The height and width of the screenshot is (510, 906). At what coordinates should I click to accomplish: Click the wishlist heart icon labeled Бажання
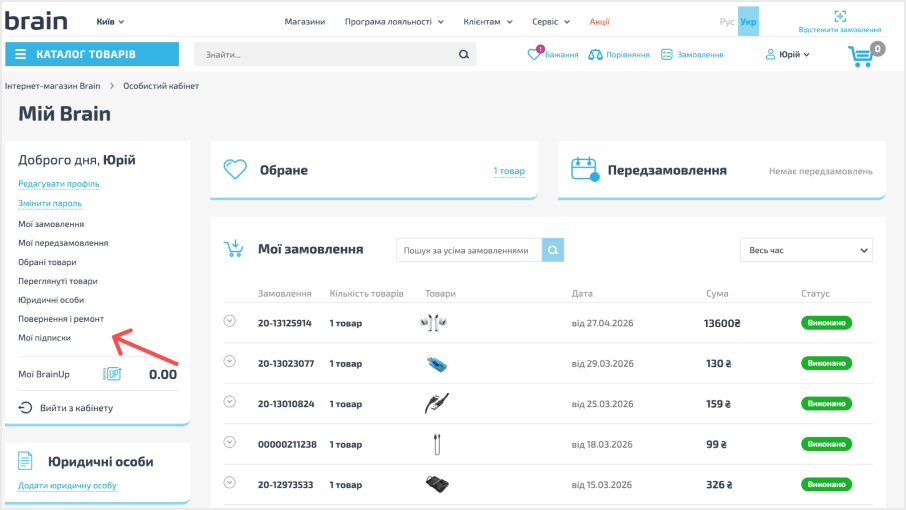[534, 54]
